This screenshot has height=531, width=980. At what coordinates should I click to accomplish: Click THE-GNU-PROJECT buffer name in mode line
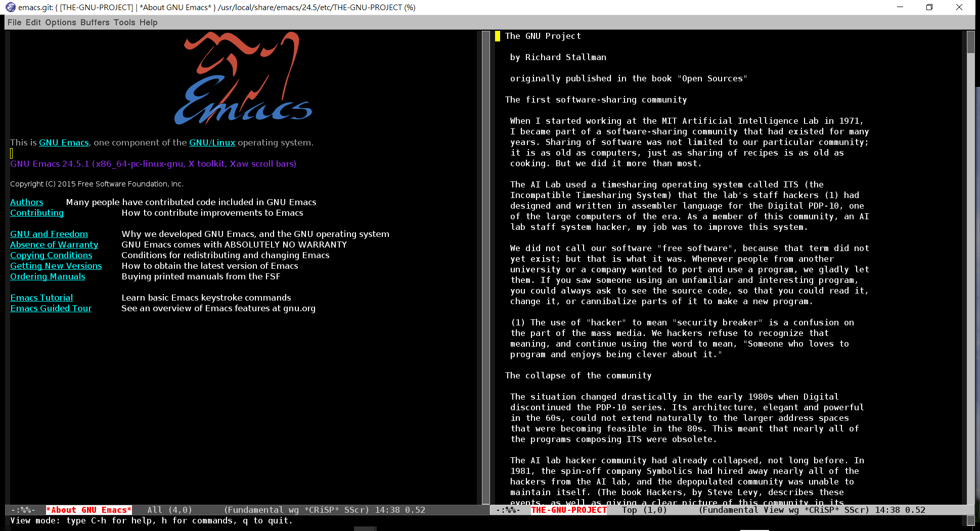tap(568, 510)
